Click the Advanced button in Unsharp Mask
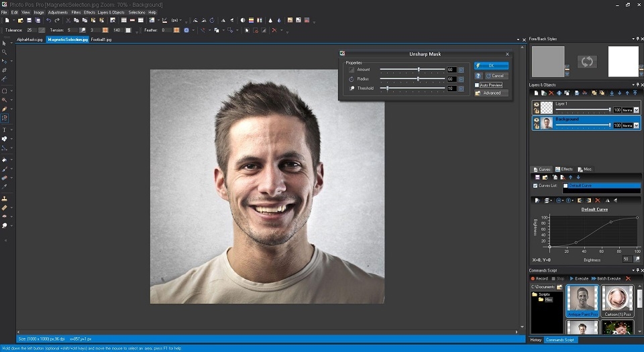 (x=491, y=93)
